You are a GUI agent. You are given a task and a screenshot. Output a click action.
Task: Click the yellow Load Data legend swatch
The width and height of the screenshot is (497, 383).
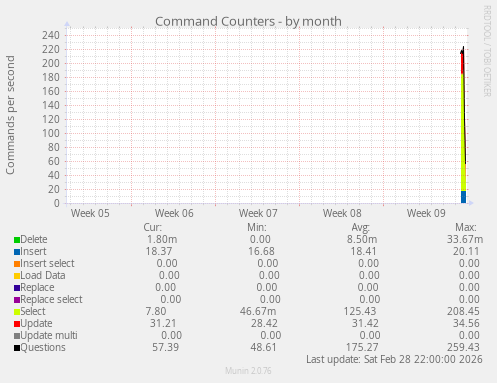(17, 276)
